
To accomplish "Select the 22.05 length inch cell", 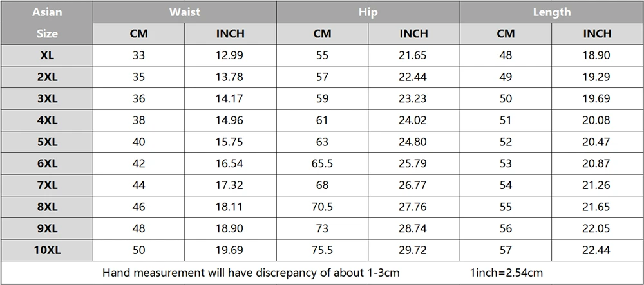I will [597, 228].
